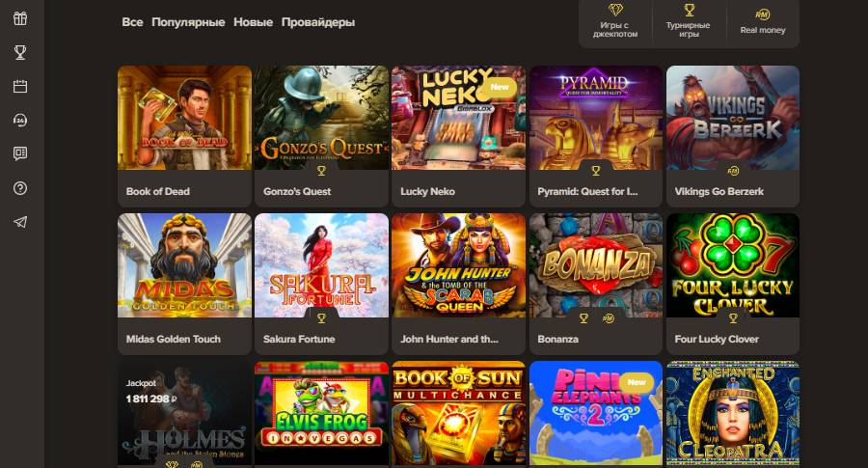This screenshot has height=468, width=868.
Task: Open the Провайдеры filter
Action: (x=317, y=22)
